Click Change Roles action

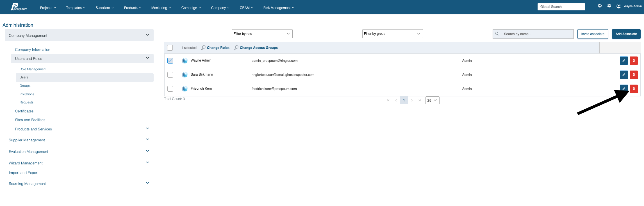[x=215, y=48]
